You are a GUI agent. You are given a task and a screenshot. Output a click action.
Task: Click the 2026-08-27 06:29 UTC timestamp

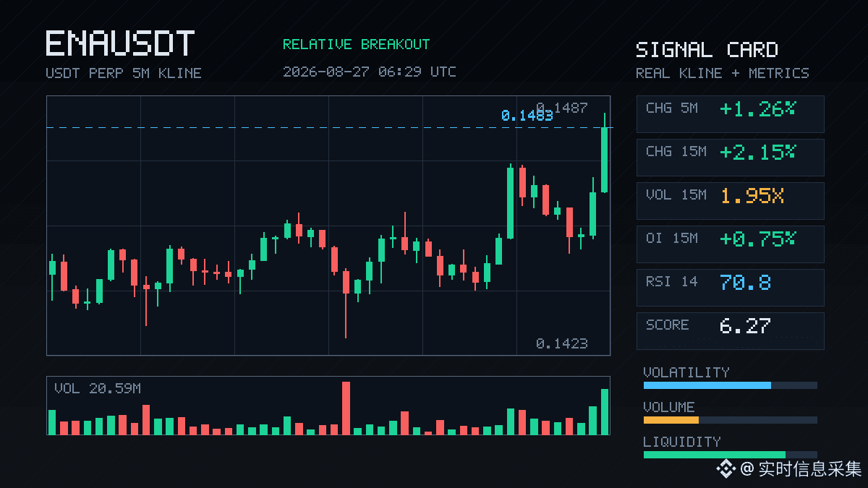point(370,72)
